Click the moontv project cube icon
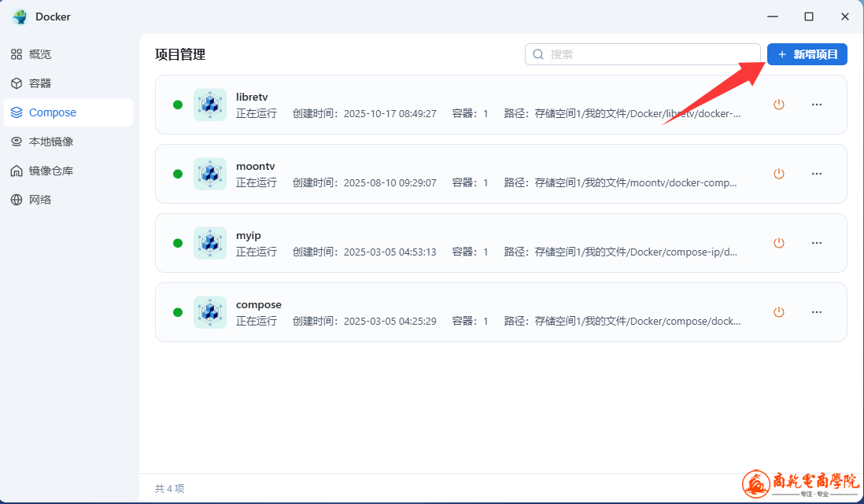Image resolution: width=864 pixels, height=504 pixels. coord(209,174)
